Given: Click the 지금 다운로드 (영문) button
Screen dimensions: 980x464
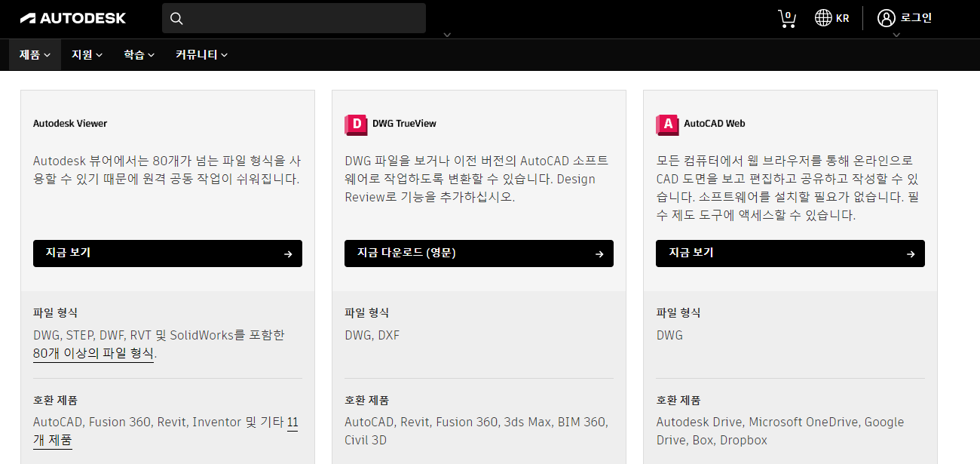Looking at the screenshot, I should pyautogui.click(x=479, y=254).
